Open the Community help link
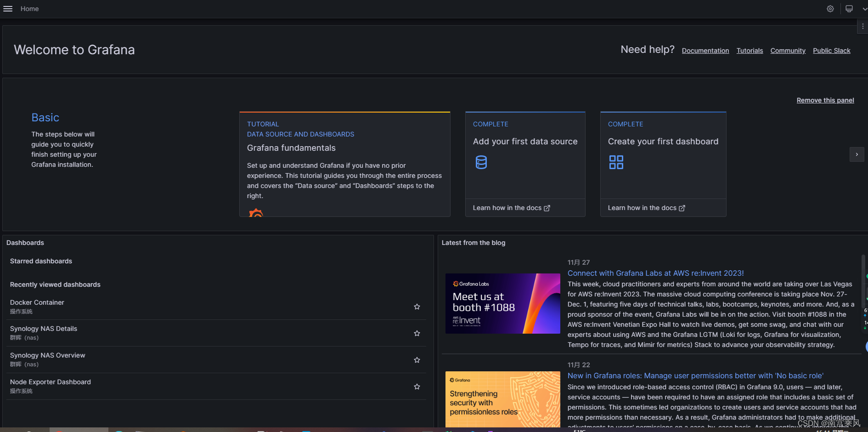This screenshot has width=868, height=432. [788, 51]
